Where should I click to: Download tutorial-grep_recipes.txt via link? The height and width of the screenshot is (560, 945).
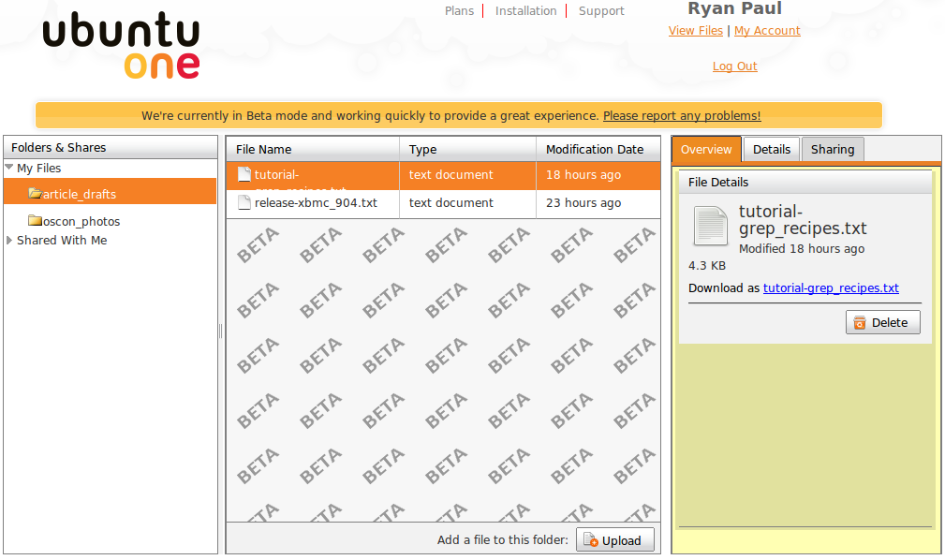(x=831, y=288)
